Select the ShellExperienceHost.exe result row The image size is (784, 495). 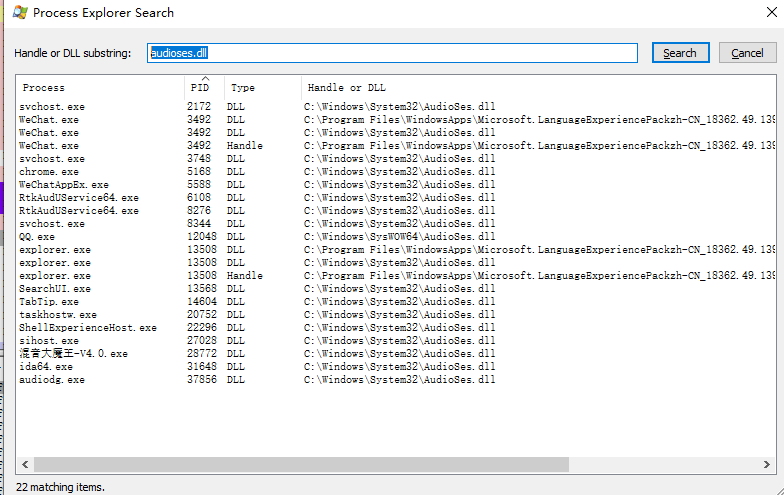(x=87, y=328)
